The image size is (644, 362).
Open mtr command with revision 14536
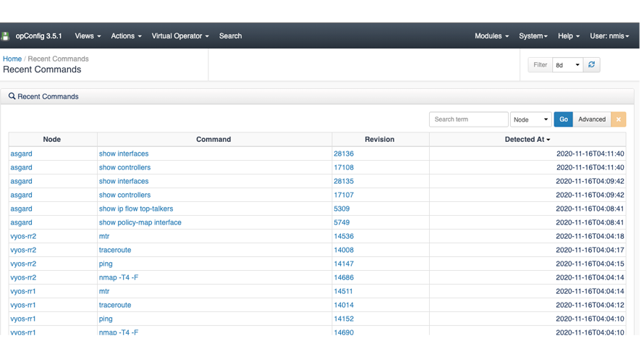(x=104, y=236)
